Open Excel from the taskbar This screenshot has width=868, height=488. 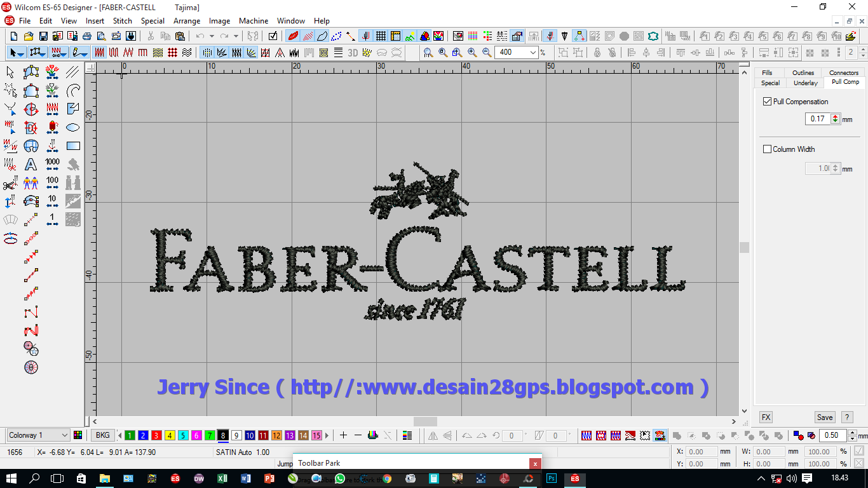[222, 478]
